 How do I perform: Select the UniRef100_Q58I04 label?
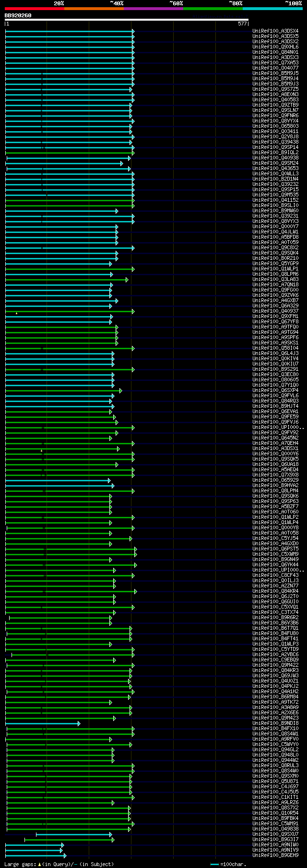tap(275, 348)
